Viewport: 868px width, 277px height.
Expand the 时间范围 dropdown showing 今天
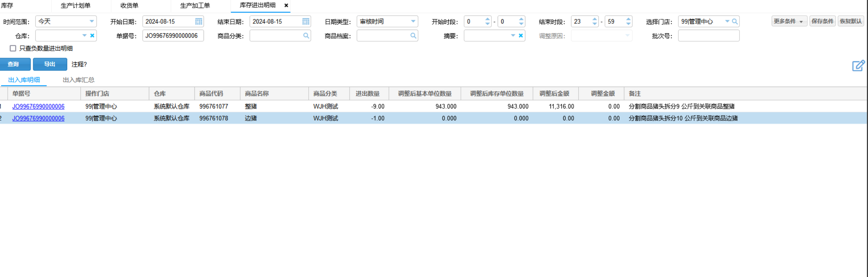[92, 22]
